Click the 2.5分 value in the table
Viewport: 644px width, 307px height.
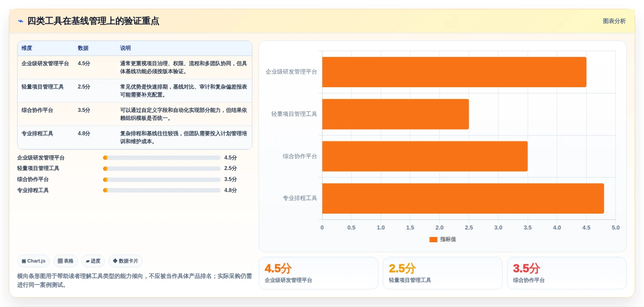click(84, 87)
